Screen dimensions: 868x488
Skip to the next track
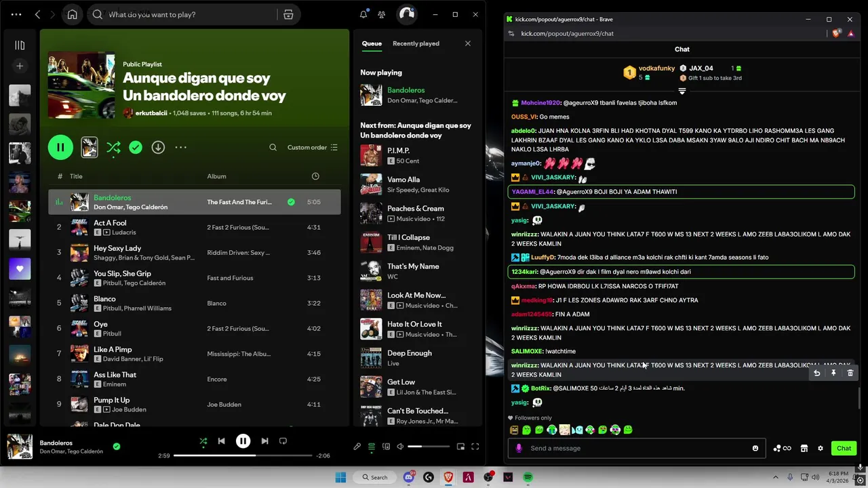coord(264,441)
